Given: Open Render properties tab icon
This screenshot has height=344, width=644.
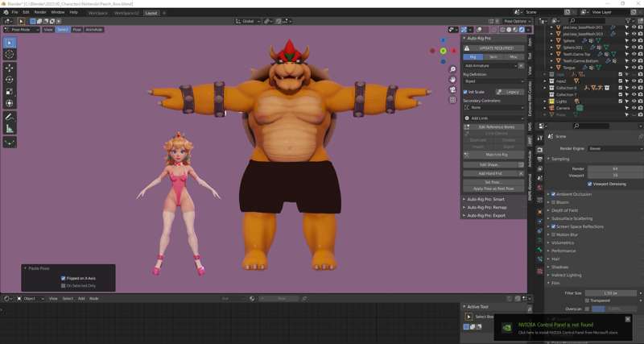Looking at the screenshot, I should click(539, 150).
